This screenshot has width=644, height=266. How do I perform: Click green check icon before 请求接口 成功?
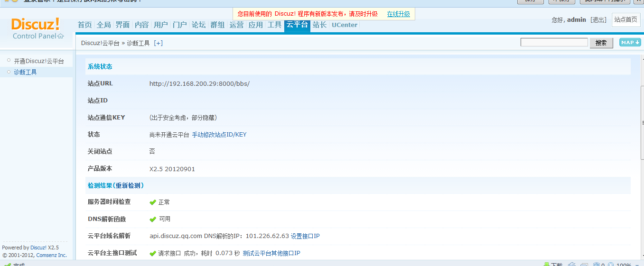click(x=153, y=254)
